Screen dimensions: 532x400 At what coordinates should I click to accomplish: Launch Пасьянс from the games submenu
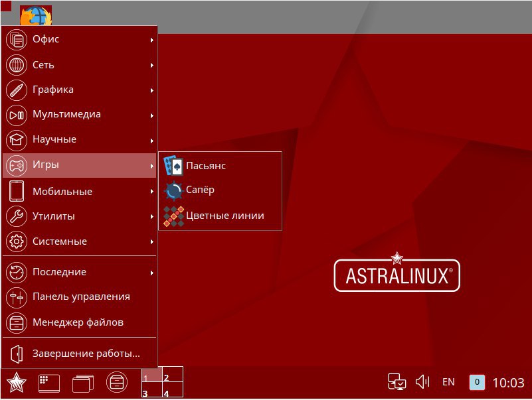221,165
